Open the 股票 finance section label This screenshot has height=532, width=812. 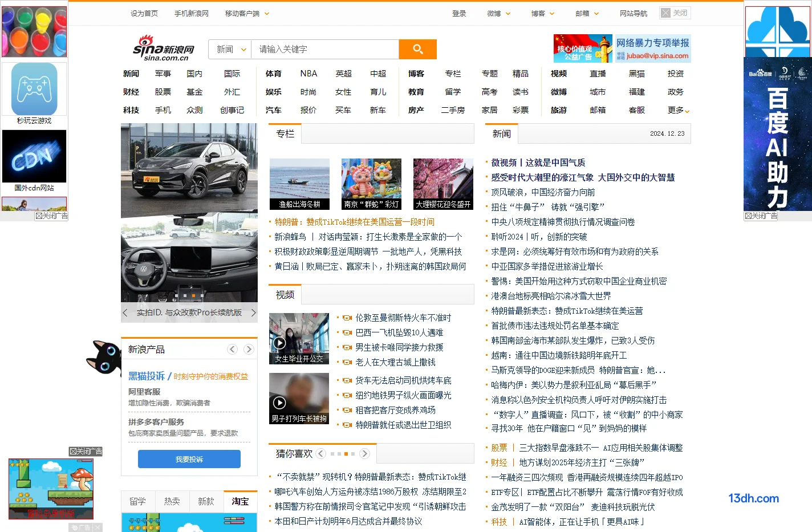(499, 448)
